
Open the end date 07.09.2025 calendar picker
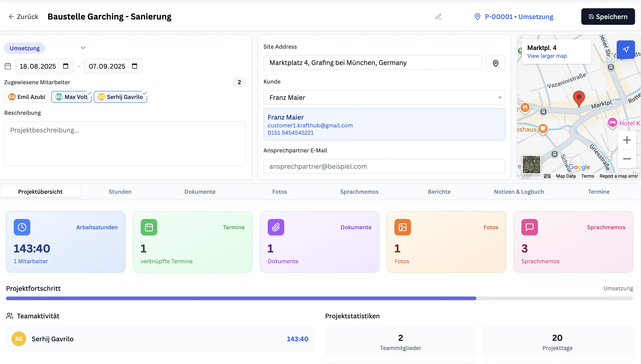[x=135, y=66]
